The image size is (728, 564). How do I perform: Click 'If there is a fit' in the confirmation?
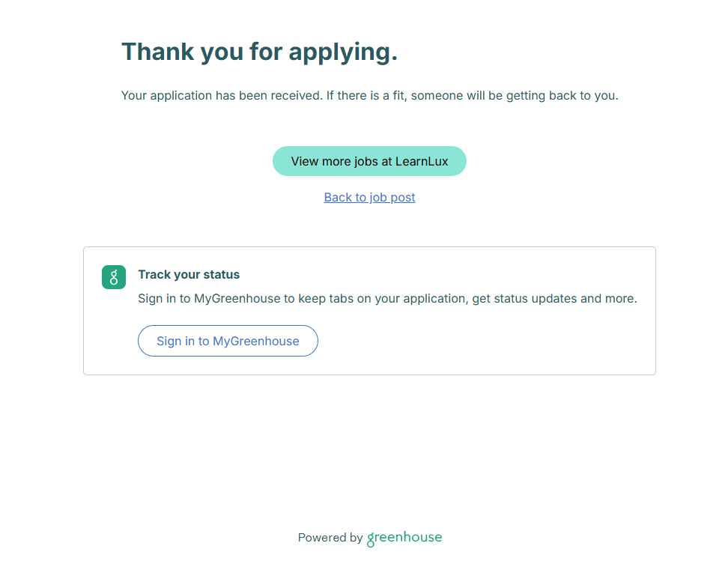coord(365,96)
